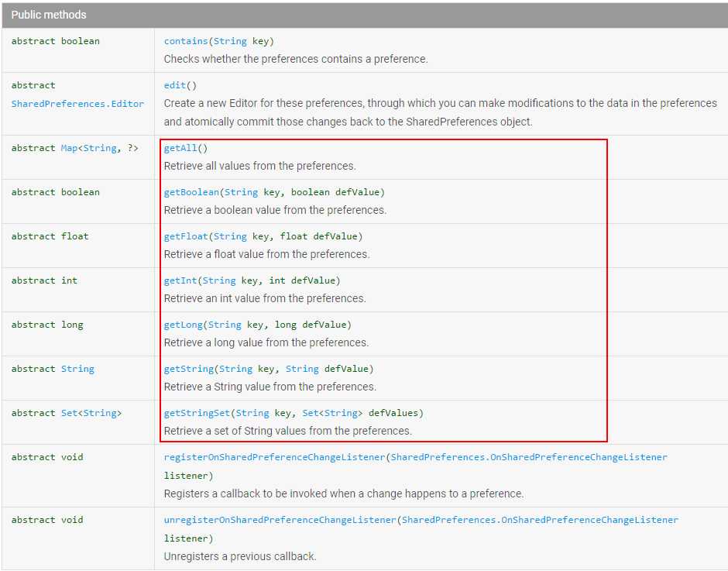728x571 pixels.
Task: Click the Map type in getAll row
Action: [x=68, y=148]
